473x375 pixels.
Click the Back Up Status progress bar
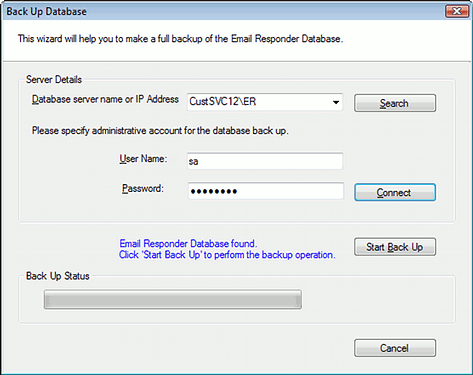(173, 299)
